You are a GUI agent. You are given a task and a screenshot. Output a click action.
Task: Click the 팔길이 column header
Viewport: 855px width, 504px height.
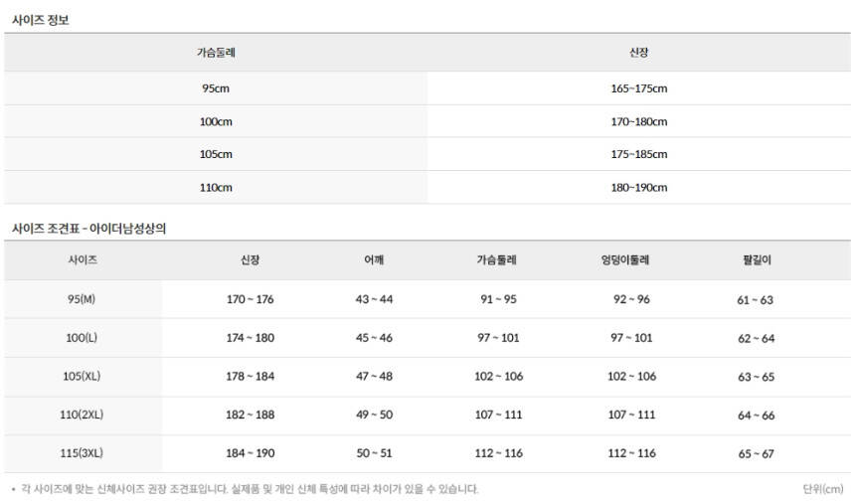pyautogui.click(x=756, y=260)
